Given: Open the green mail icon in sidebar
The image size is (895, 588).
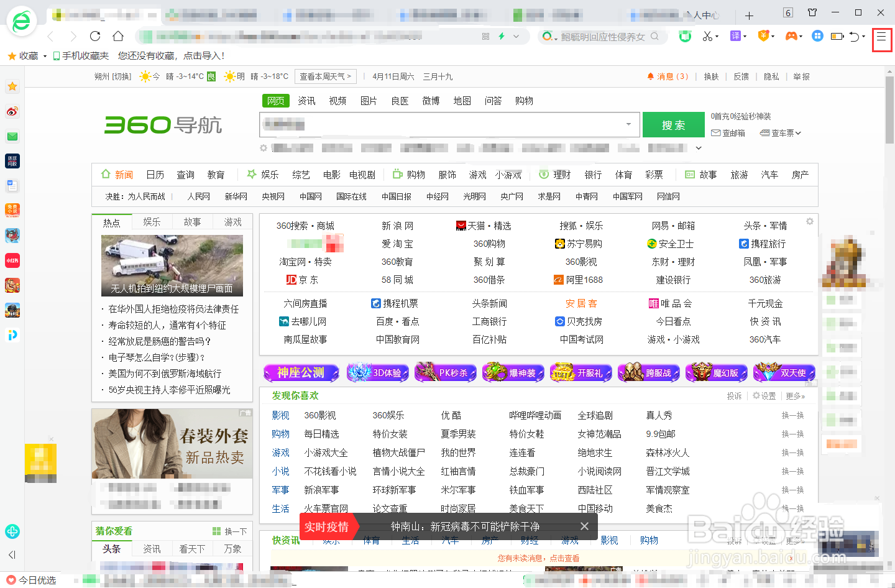Looking at the screenshot, I should [12, 136].
